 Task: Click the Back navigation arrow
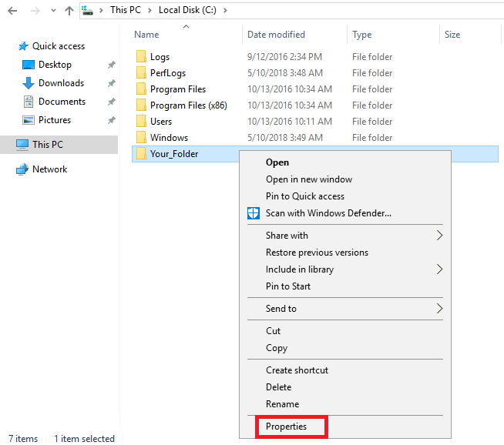[x=12, y=11]
